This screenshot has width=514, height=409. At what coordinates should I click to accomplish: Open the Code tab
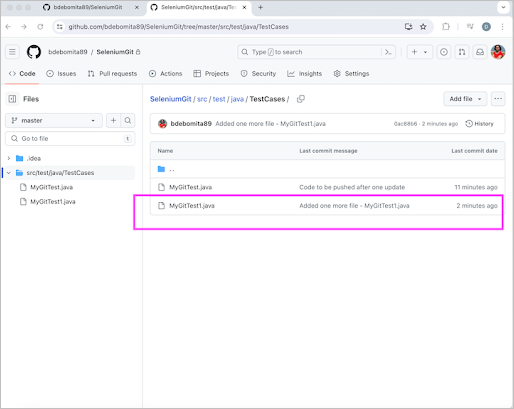coord(22,74)
